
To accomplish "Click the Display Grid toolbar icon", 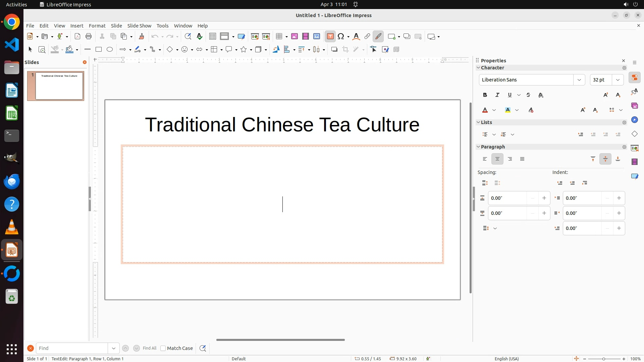I will (x=212, y=37).
